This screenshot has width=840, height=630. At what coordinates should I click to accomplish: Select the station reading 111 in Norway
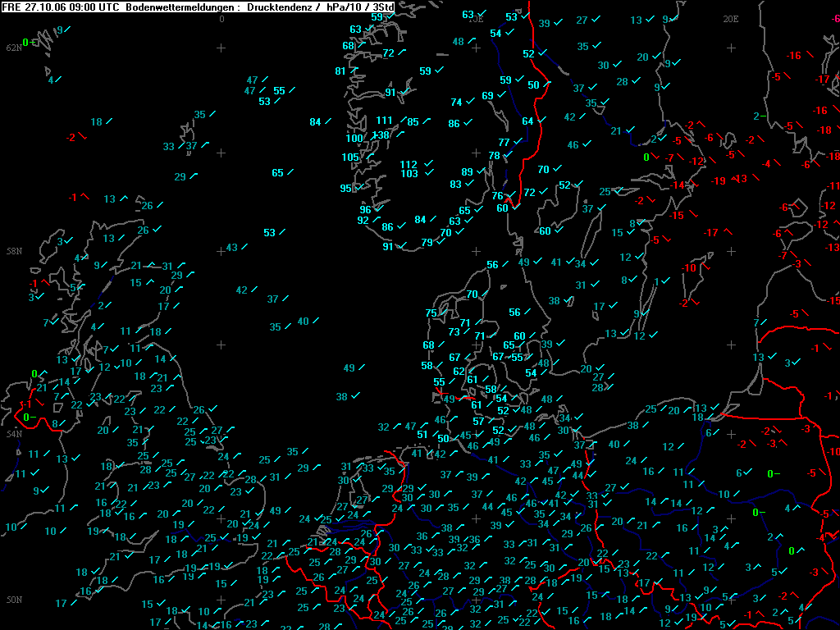pos(384,121)
